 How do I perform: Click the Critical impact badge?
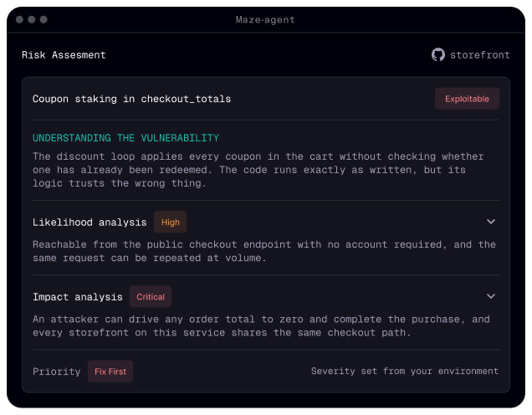[151, 296]
